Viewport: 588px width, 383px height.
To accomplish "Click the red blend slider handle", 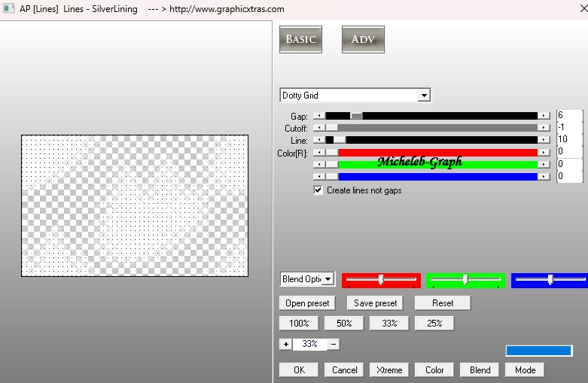I will [x=381, y=279].
